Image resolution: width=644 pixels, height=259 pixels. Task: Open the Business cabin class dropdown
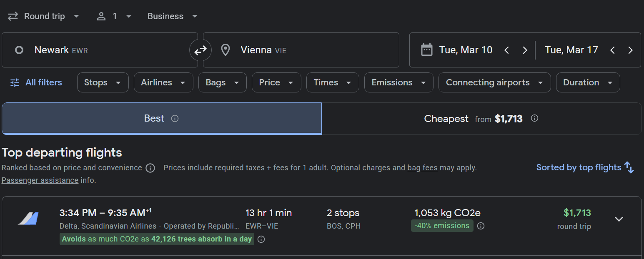click(173, 16)
